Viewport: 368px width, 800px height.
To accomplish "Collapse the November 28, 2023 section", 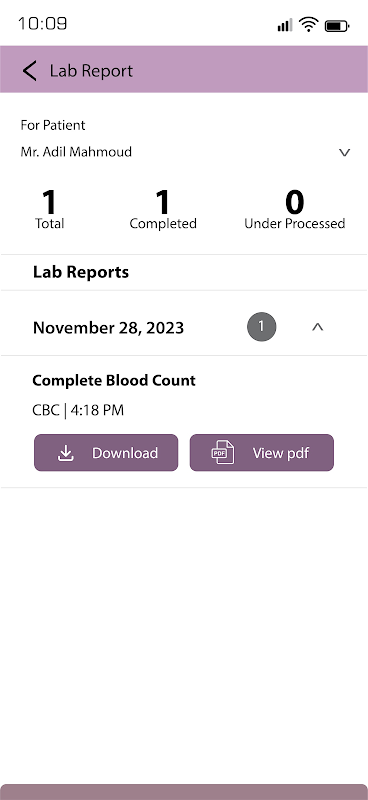I will coord(317,328).
